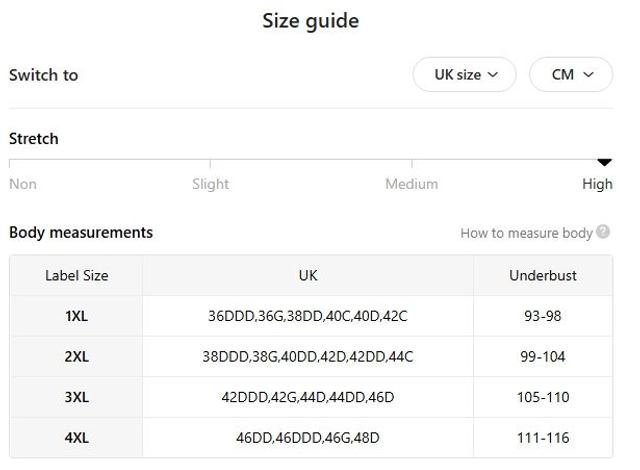Click the 93-98 underbust value
640x470 pixels.
(x=542, y=316)
